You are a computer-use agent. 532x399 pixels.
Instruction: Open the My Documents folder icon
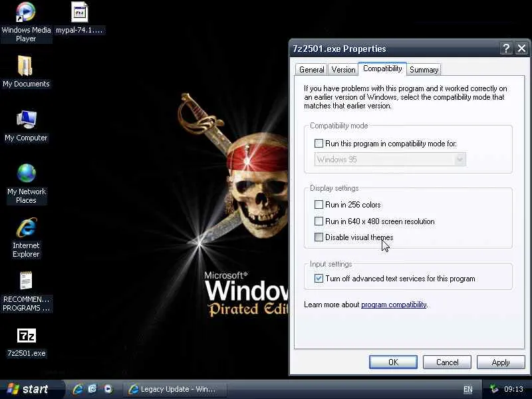click(26, 65)
